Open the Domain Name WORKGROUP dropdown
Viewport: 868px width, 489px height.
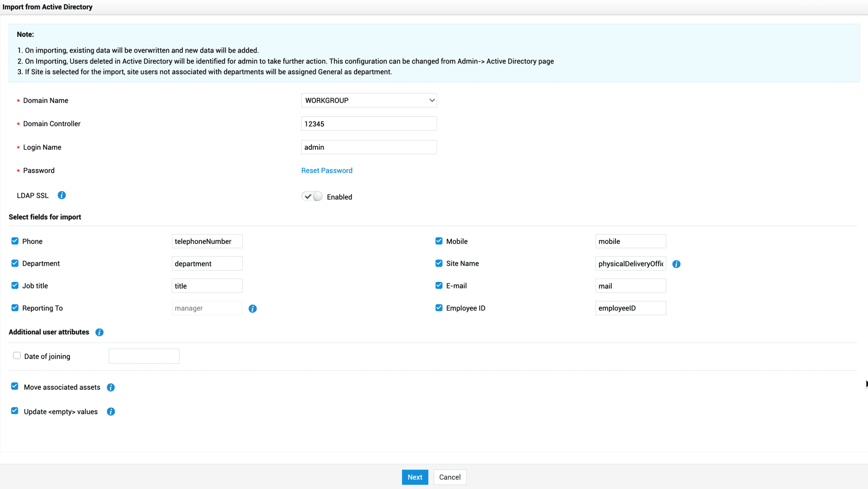[x=369, y=100]
